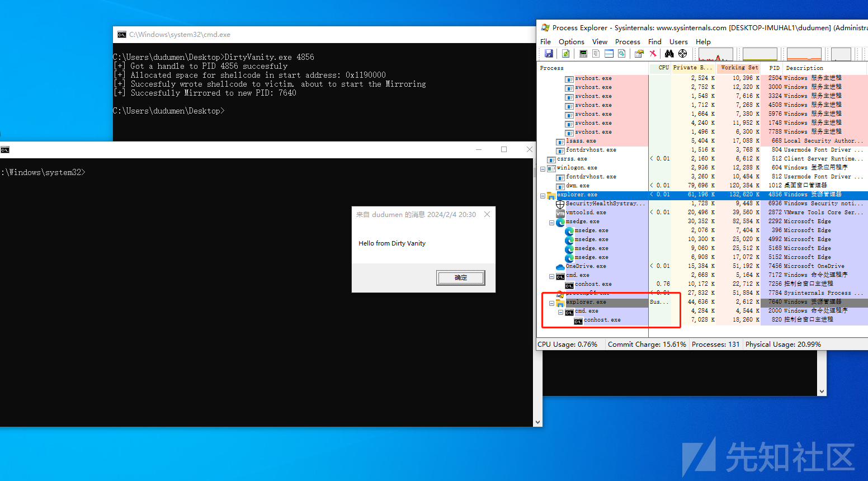The image size is (868, 481).
Task: Open Properties with the hand toolbar icon
Action: [639, 54]
